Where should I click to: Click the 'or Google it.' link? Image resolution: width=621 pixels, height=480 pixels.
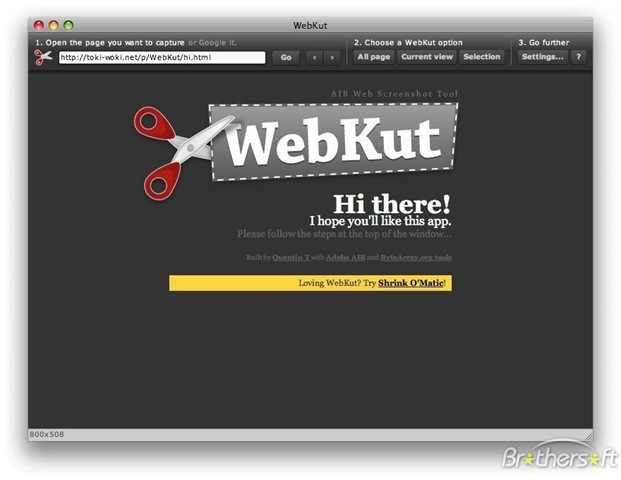tap(213, 43)
